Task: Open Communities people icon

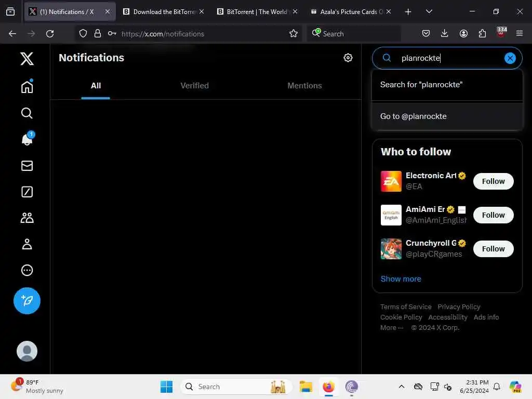Action: pos(27,218)
